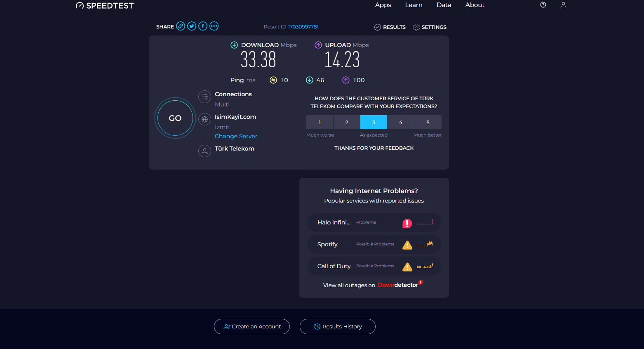This screenshot has width=644, height=349.
Task: Click the Türk Telekom provider icon
Action: pos(204,151)
